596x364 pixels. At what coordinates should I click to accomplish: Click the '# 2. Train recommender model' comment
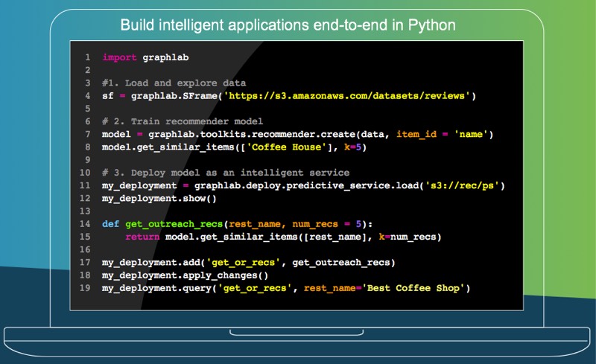tap(183, 121)
